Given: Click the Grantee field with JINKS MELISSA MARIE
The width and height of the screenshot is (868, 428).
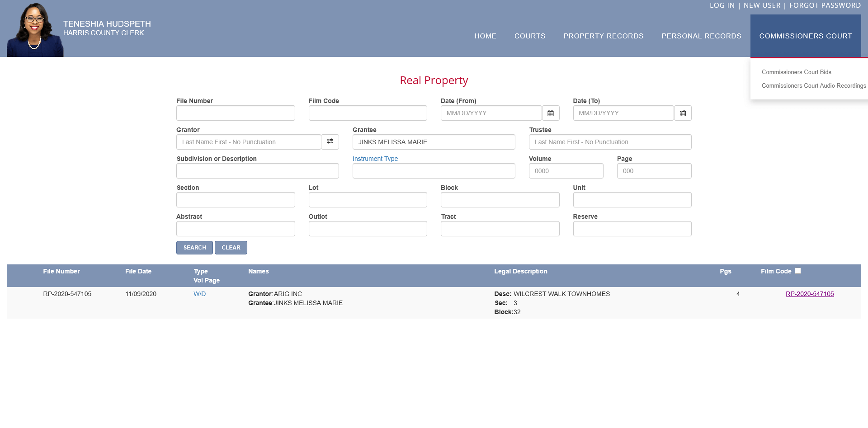Looking at the screenshot, I should pyautogui.click(x=434, y=142).
